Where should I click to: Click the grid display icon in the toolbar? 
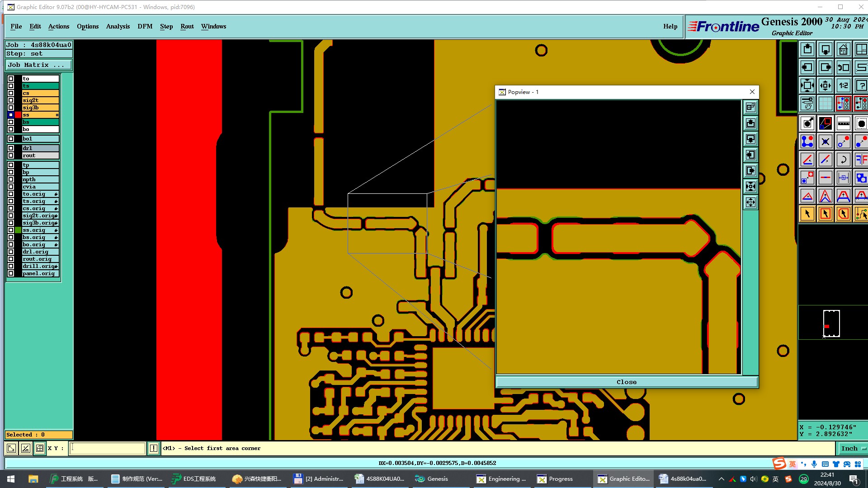coord(825,103)
